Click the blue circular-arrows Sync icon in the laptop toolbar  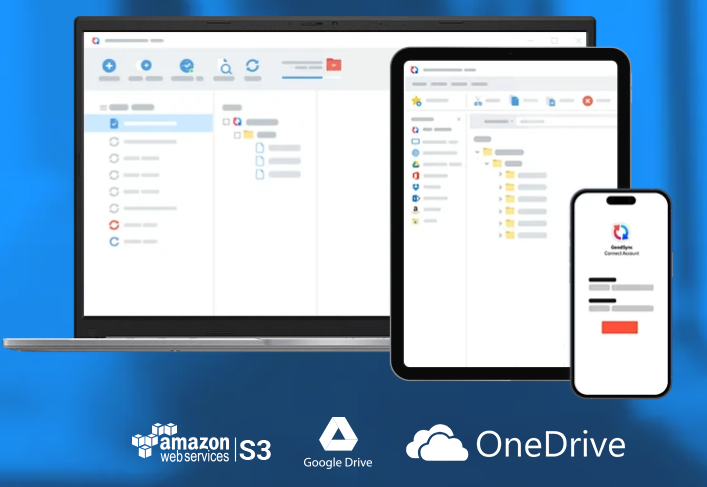[252, 66]
